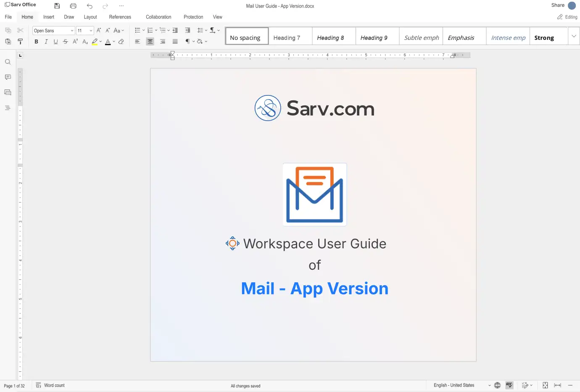The height and width of the screenshot is (392, 580).
Task: Click the Fit to Width zoom icon
Action: click(x=557, y=385)
